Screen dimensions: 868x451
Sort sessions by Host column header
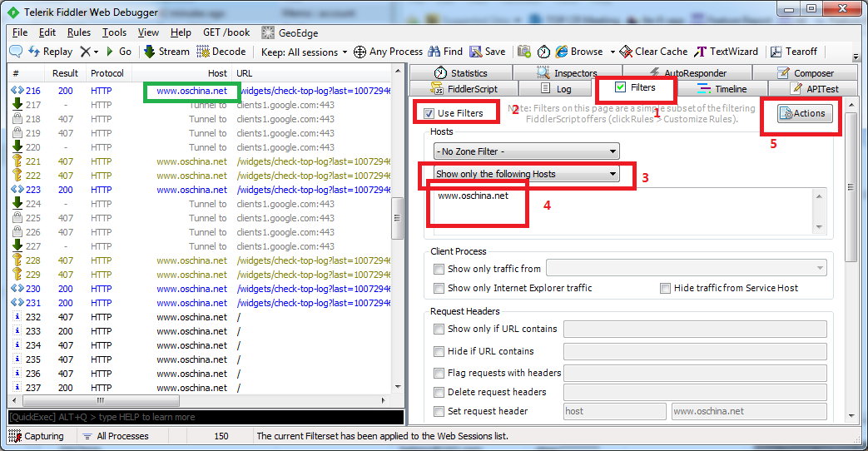pyautogui.click(x=183, y=73)
